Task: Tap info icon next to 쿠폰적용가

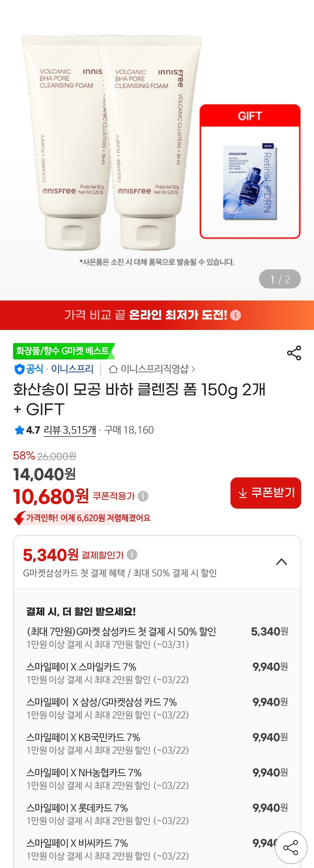Action: pyautogui.click(x=143, y=496)
